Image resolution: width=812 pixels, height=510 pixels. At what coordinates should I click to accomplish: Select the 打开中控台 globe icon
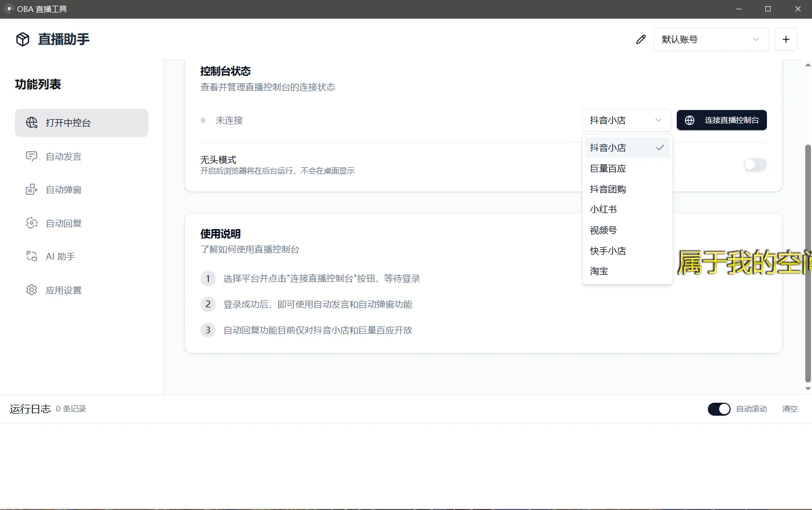[32, 123]
